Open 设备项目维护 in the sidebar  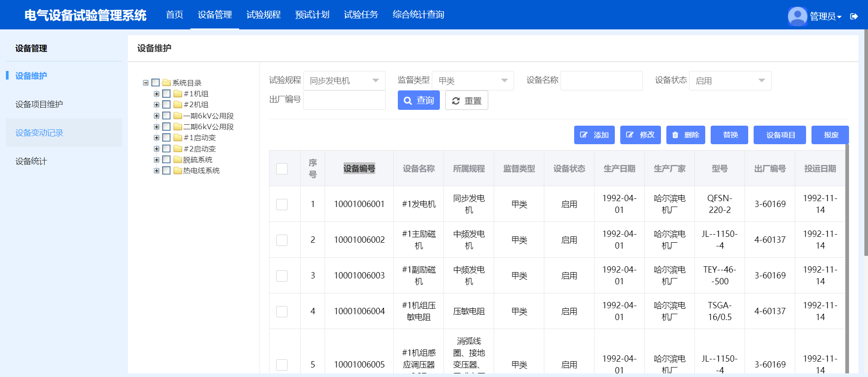pos(64,104)
